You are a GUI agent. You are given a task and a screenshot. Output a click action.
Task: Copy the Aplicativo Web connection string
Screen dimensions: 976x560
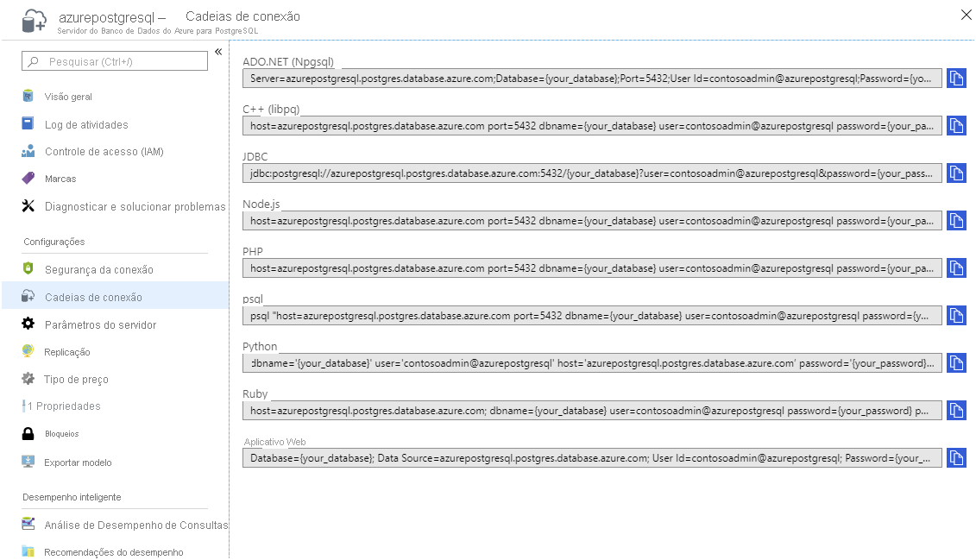956,458
